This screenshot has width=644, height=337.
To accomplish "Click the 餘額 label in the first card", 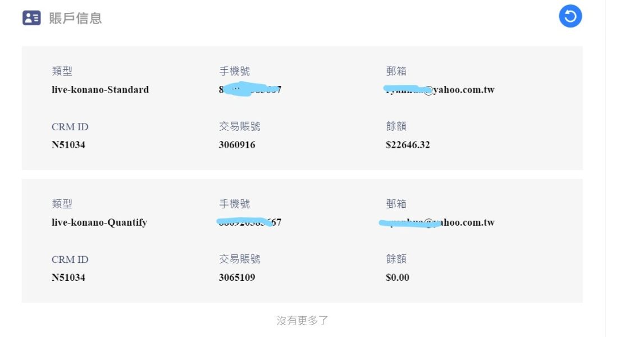I will (396, 126).
